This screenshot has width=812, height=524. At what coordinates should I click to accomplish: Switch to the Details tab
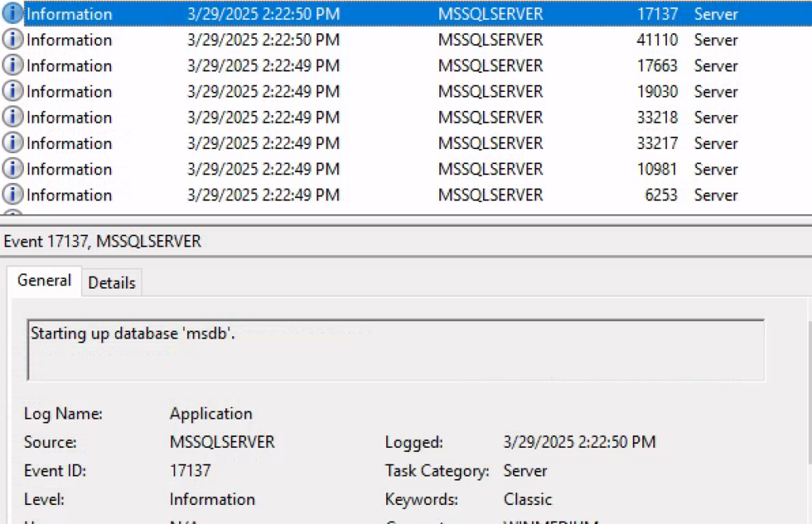[111, 283]
